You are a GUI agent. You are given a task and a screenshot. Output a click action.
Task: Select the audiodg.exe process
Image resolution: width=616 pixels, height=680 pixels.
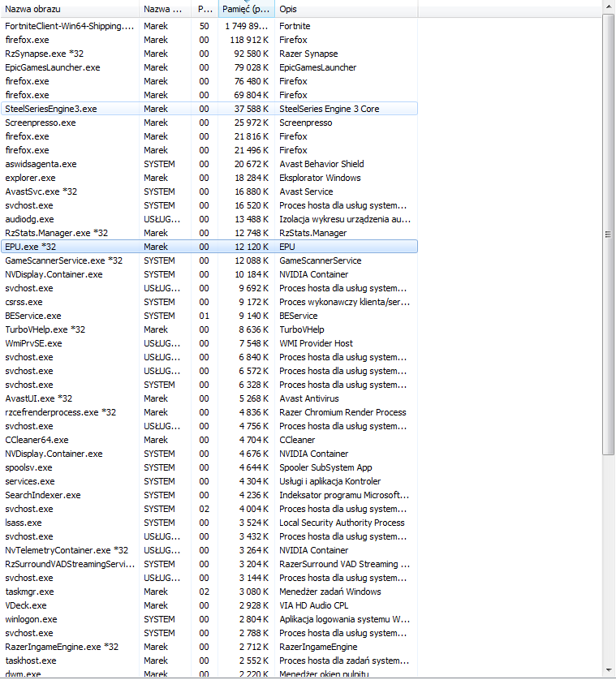click(x=209, y=219)
